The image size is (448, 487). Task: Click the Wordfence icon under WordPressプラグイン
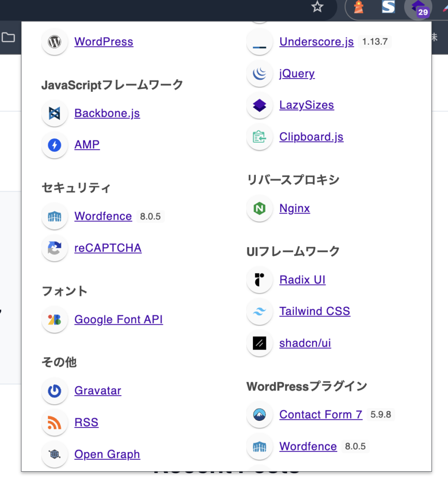pos(259,447)
